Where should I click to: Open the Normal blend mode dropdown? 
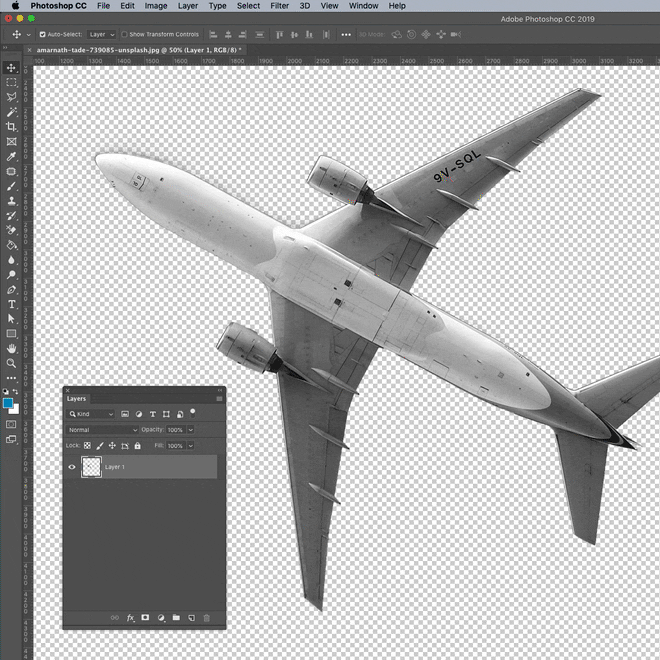[x=102, y=430]
